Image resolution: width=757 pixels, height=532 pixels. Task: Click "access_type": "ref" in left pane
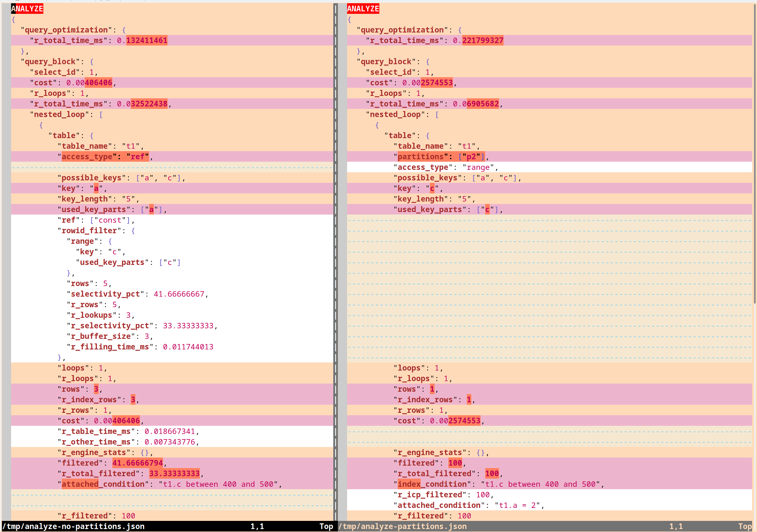click(x=105, y=157)
